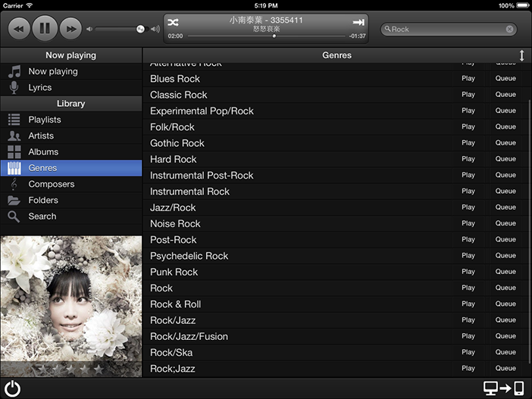Screen dimensions: 532x399
Task: Click the power icon at bottom left
Action: tap(13, 389)
